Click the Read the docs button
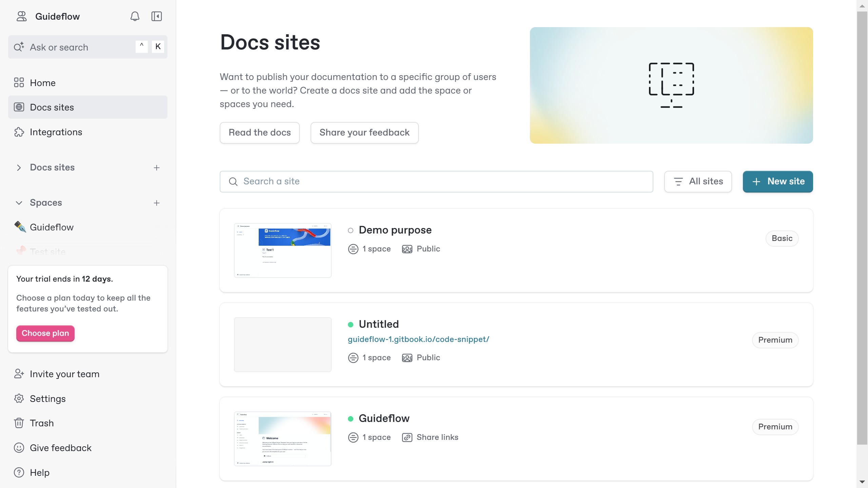The width and height of the screenshot is (868, 488). point(260,133)
